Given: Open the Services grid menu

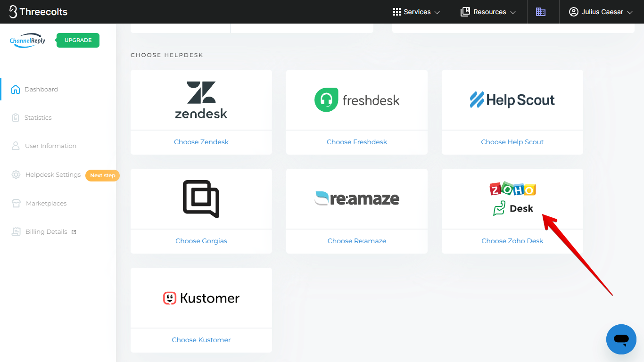Looking at the screenshot, I should [416, 12].
